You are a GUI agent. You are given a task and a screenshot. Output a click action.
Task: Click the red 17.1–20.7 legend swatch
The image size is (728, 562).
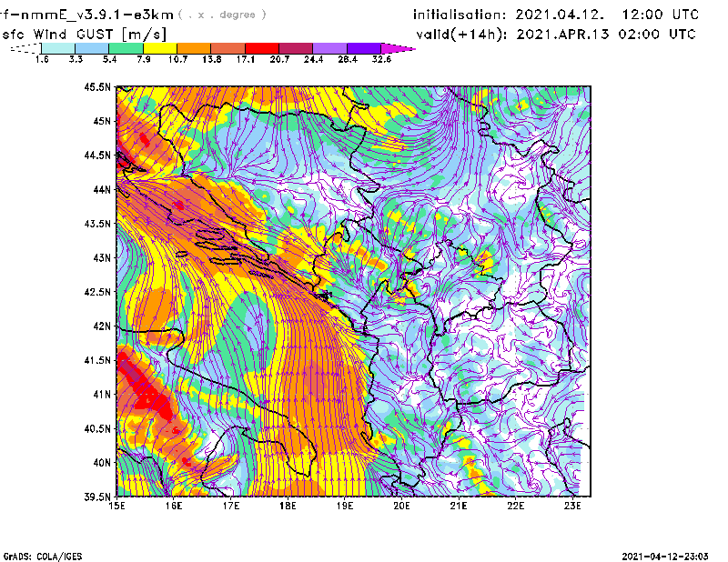click(262, 48)
